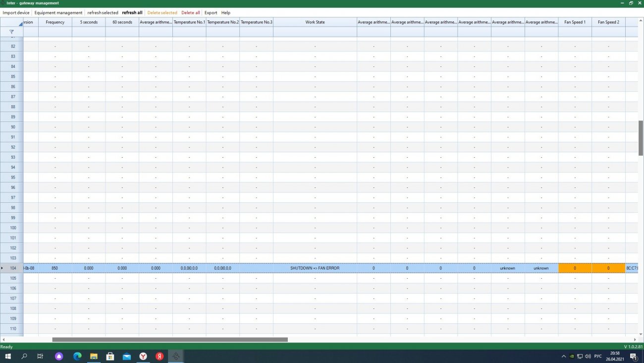Click refresh selected
Viewport: 644px width, 363px height.
click(103, 12)
